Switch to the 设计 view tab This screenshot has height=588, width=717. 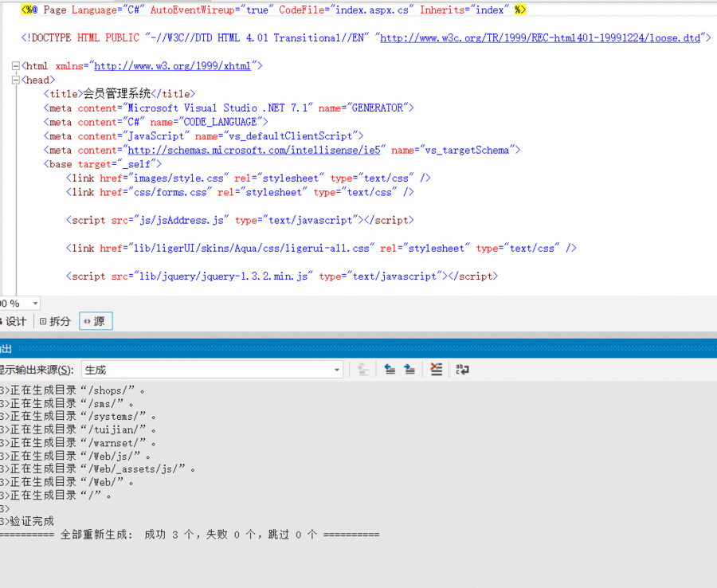14,321
